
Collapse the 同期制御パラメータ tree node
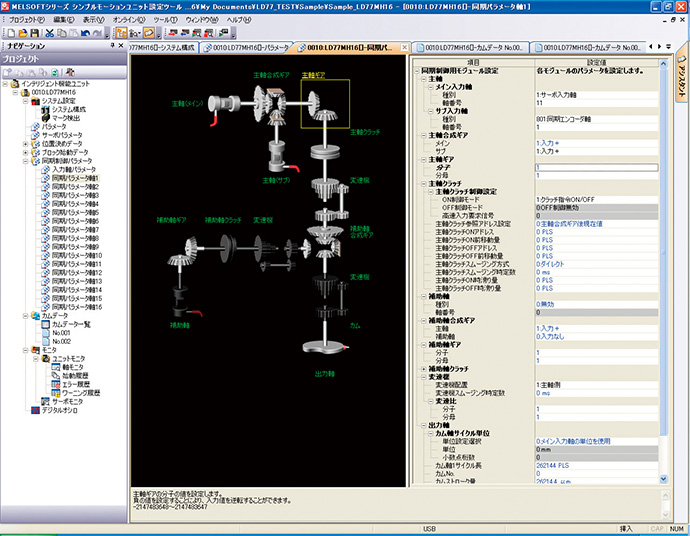pos(25,161)
